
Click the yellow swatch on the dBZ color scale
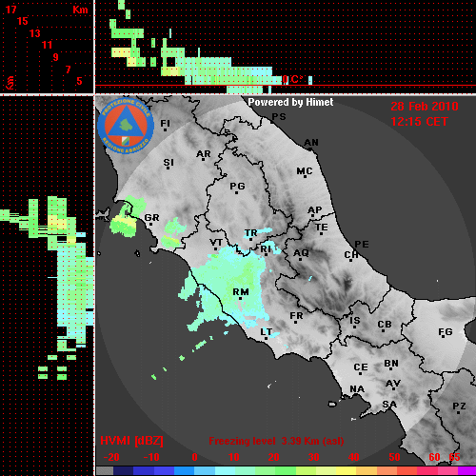click(x=346, y=471)
